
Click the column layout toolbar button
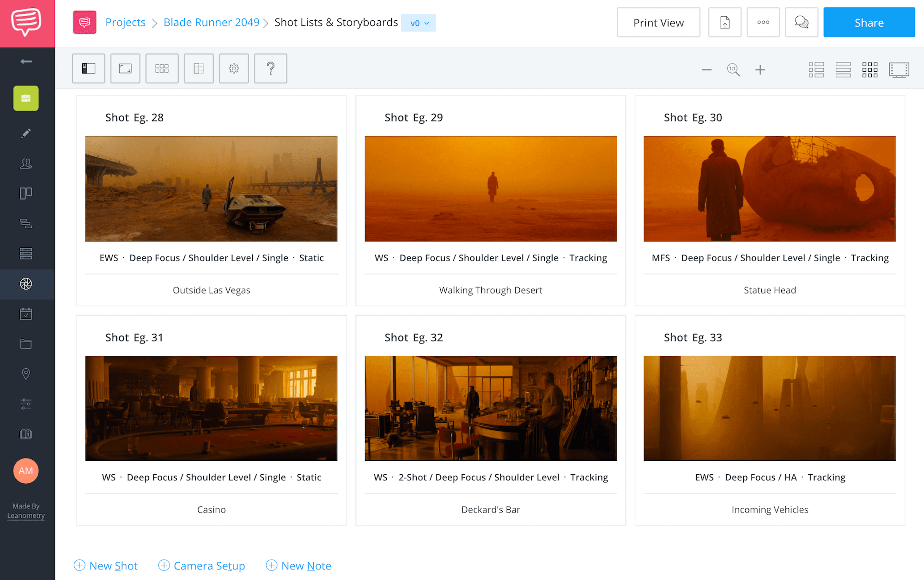pos(199,68)
